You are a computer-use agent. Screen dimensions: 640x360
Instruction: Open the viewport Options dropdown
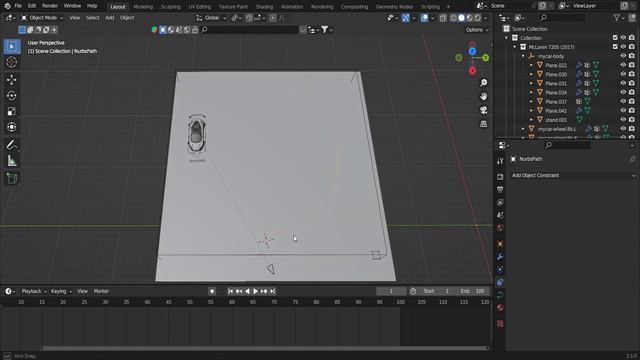pos(477,30)
